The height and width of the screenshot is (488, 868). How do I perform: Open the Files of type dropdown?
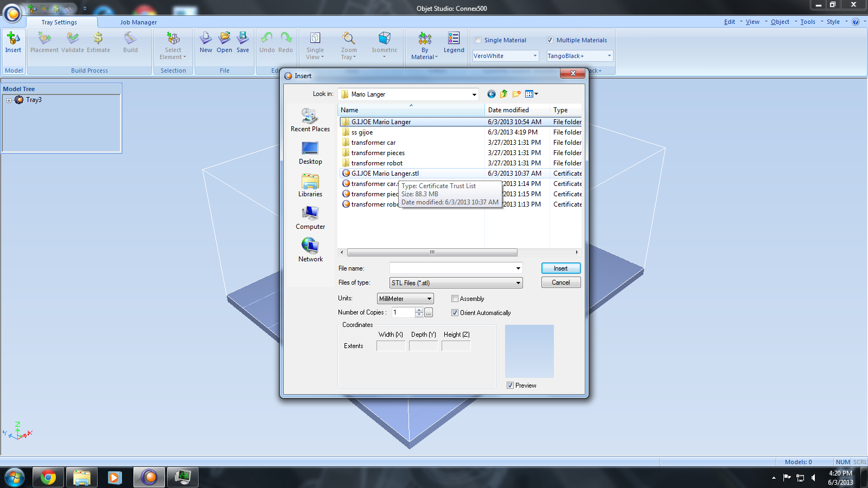pos(518,283)
